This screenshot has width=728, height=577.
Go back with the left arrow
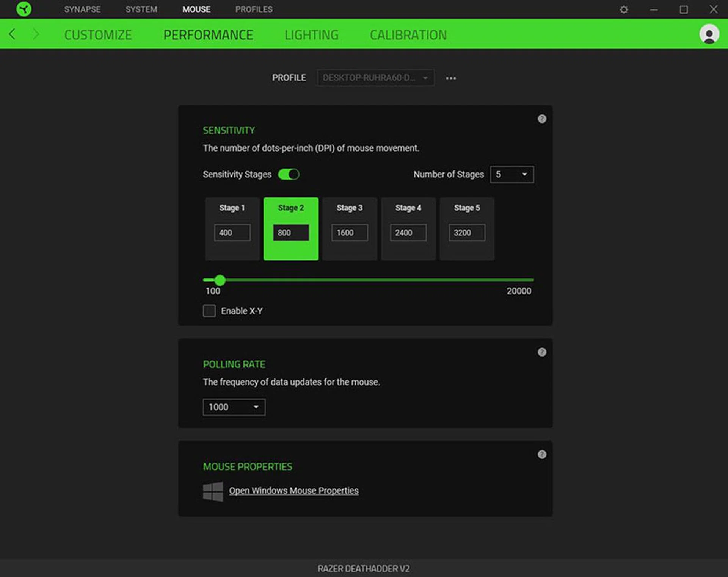click(12, 34)
